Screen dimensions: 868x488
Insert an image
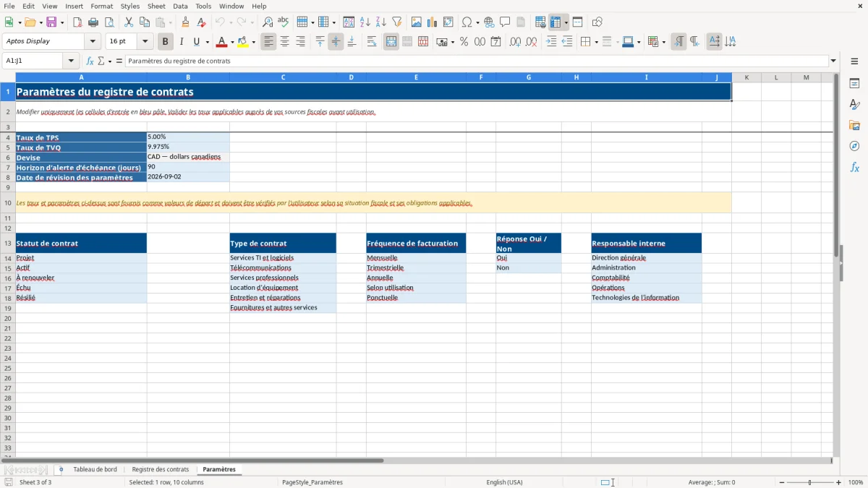(x=417, y=22)
